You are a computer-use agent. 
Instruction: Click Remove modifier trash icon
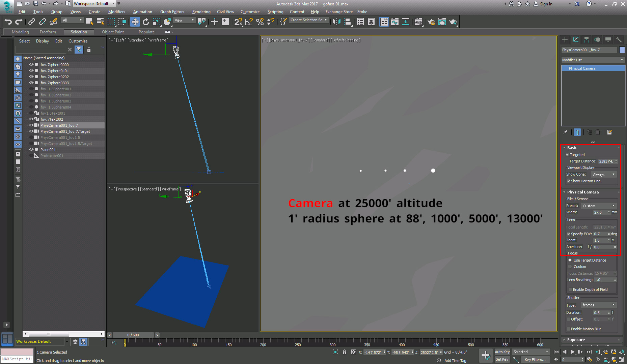pyautogui.click(x=598, y=132)
